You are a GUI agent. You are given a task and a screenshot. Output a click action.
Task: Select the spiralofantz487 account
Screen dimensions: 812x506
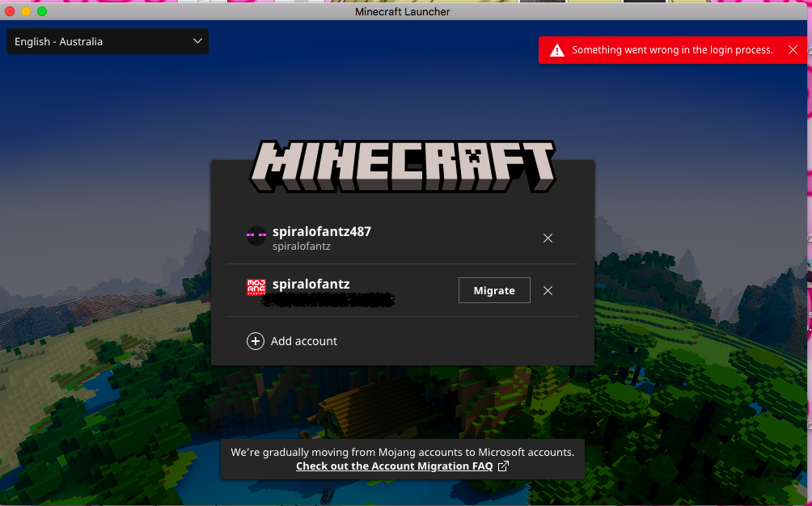coord(403,238)
